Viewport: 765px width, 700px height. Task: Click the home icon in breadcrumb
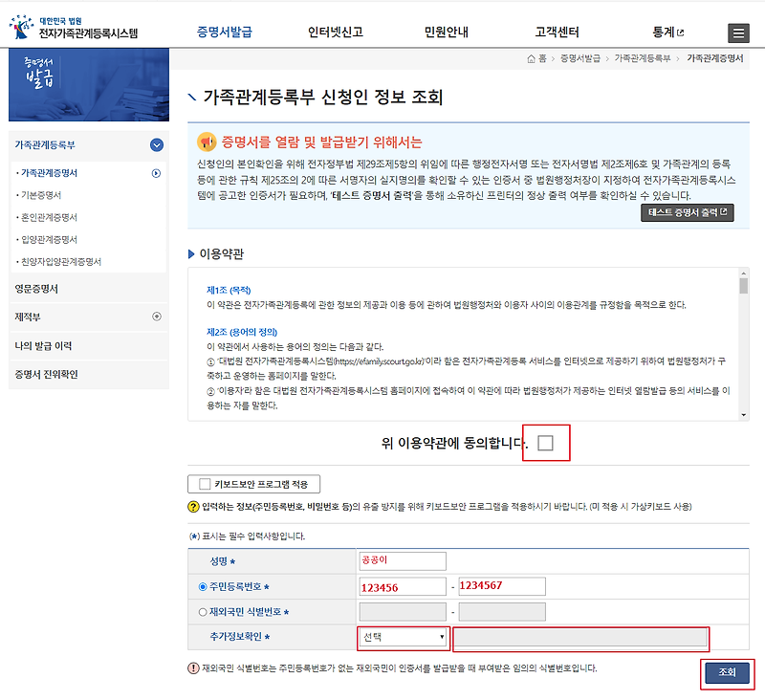(531, 59)
